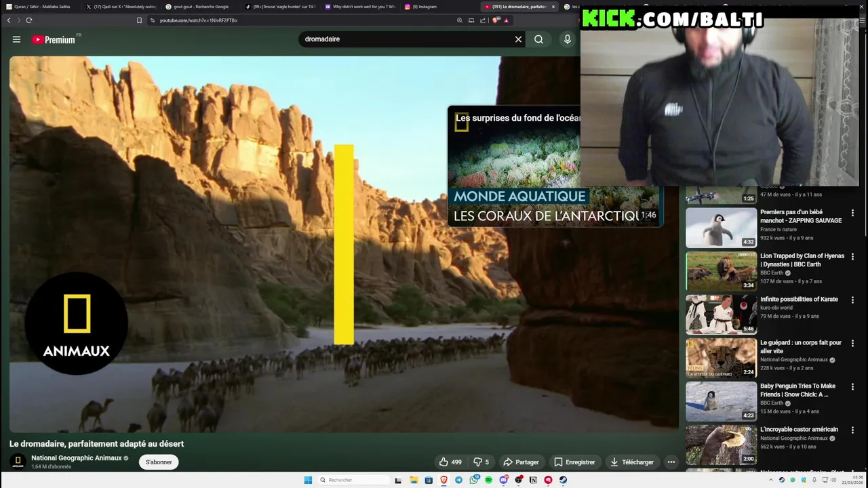Click Partager share button
The width and height of the screenshot is (868, 488).
(521, 462)
